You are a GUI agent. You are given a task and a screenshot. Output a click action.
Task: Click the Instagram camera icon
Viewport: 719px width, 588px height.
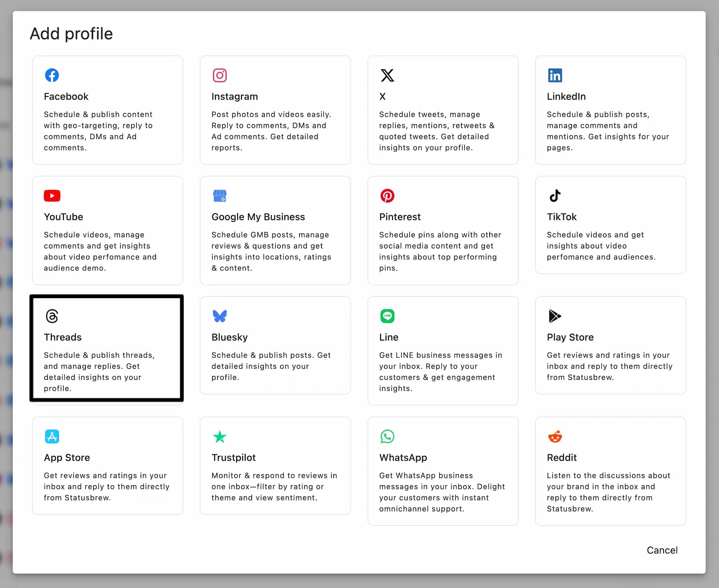(220, 76)
